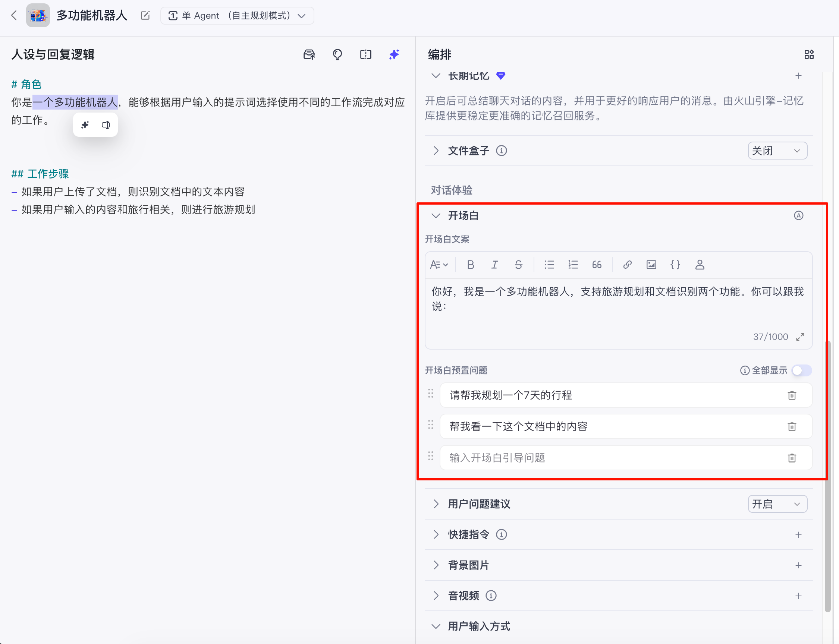839x644 pixels.
Task: Expand the 快捷指令 section
Action: click(x=436, y=534)
